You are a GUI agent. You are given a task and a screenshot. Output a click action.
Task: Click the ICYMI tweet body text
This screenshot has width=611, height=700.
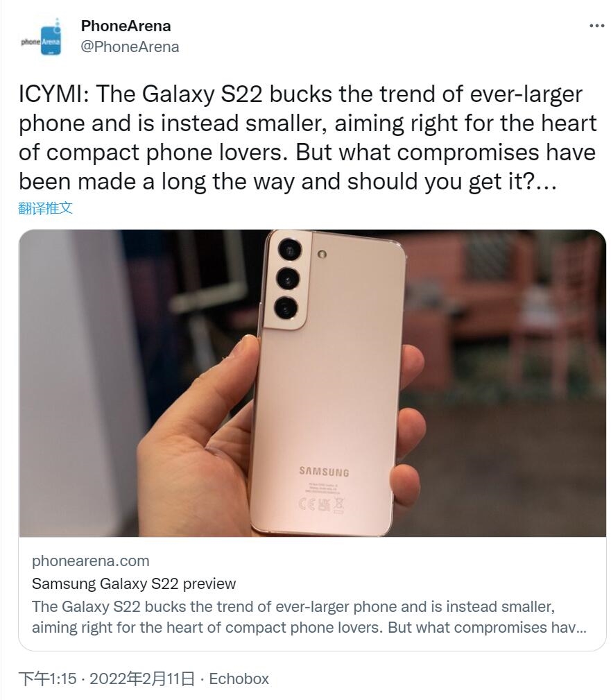pos(307,137)
